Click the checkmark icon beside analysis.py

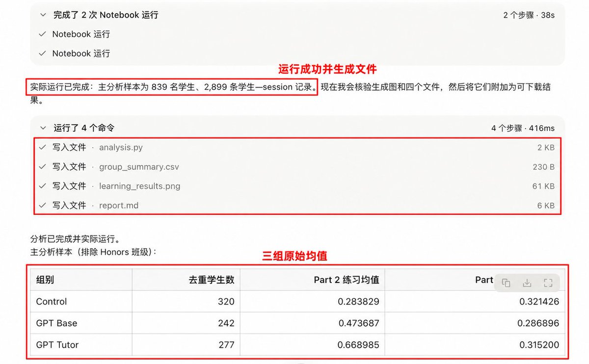(x=42, y=147)
